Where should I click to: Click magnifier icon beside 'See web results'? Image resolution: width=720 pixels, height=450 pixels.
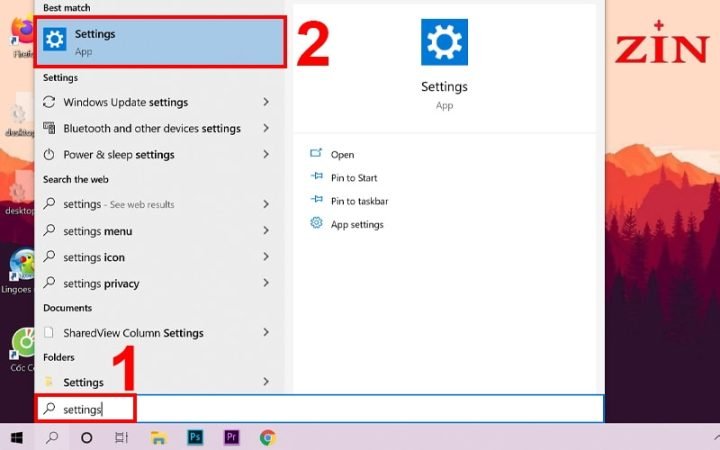49,203
